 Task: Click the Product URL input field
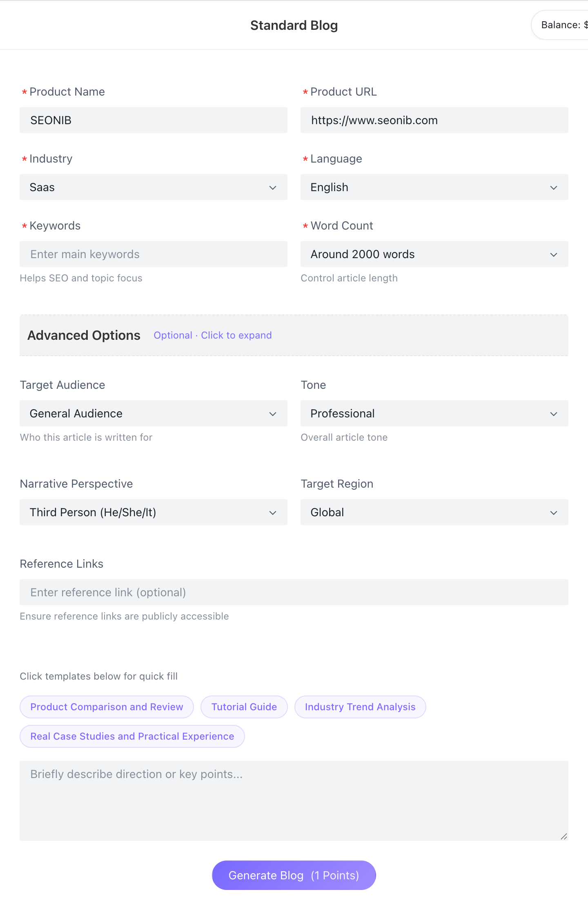[x=434, y=120]
